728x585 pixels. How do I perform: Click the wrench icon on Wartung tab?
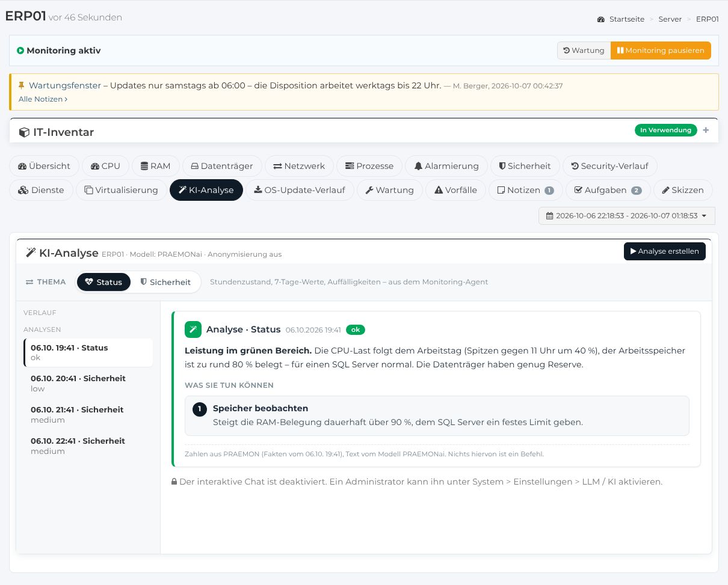369,190
